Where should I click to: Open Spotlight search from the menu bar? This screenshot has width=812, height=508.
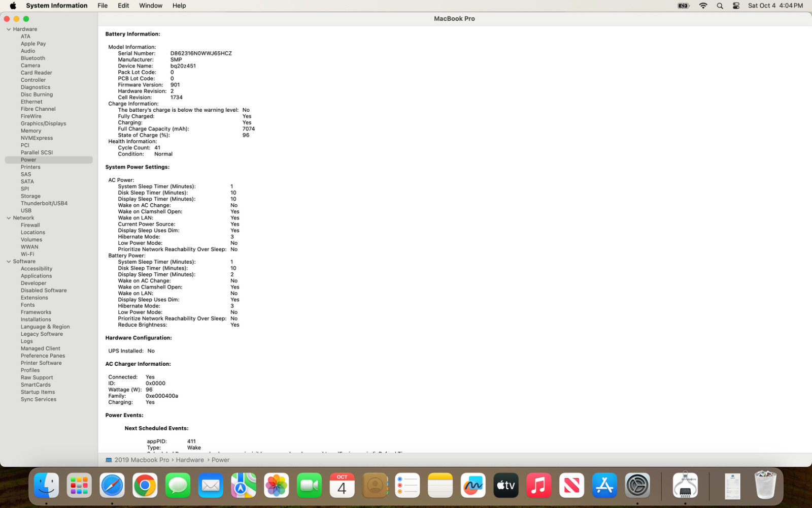720,6
